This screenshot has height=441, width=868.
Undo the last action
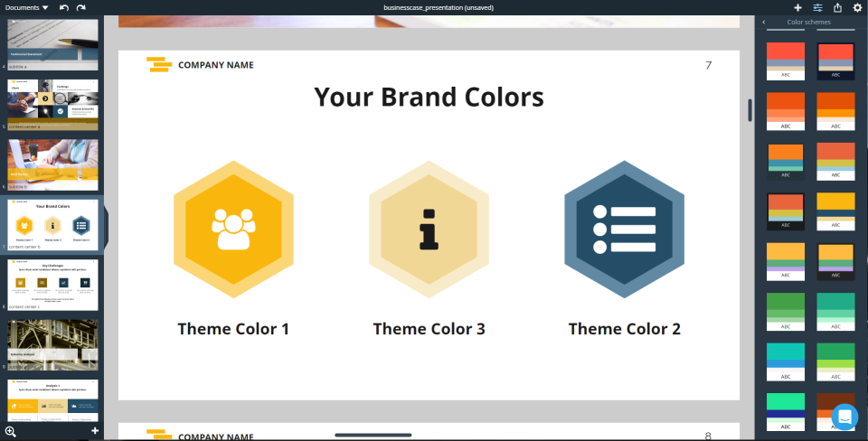[64, 8]
